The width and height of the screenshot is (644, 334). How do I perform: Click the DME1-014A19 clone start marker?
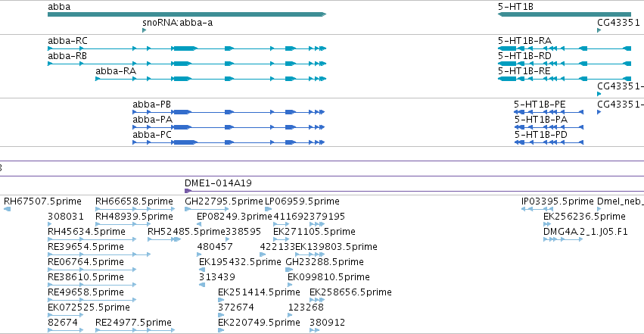[x=188, y=191]
